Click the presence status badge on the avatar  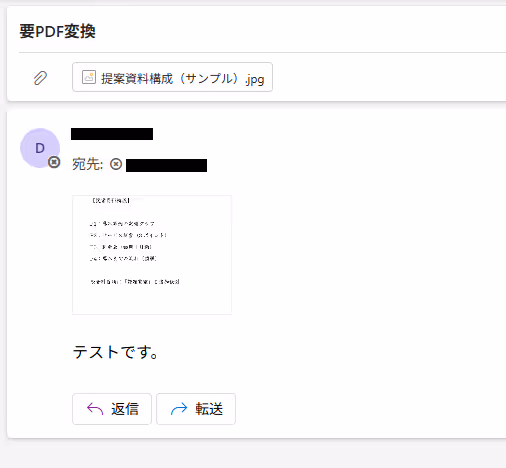(54, 162)
